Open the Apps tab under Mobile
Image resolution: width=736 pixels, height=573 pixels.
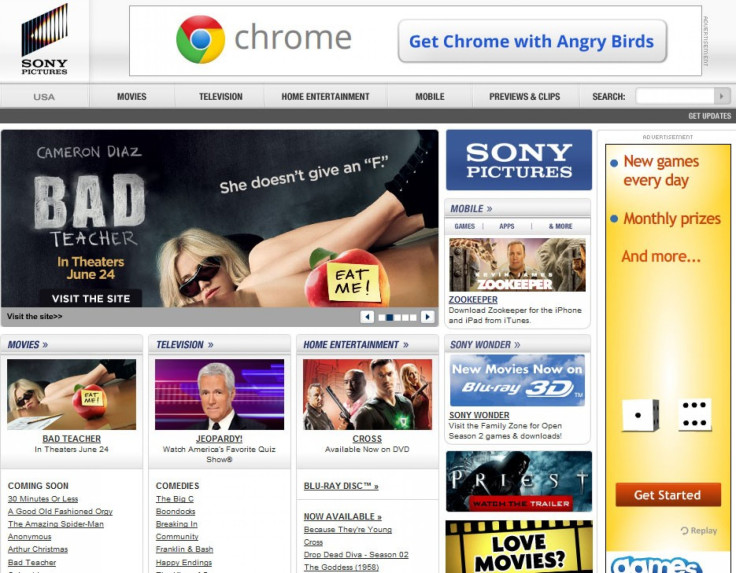point(506,226)
